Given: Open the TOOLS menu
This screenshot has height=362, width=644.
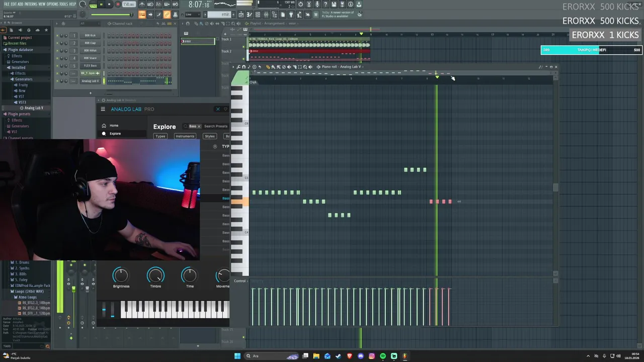Looking at the screenshot, I should [x=63, y=4].
